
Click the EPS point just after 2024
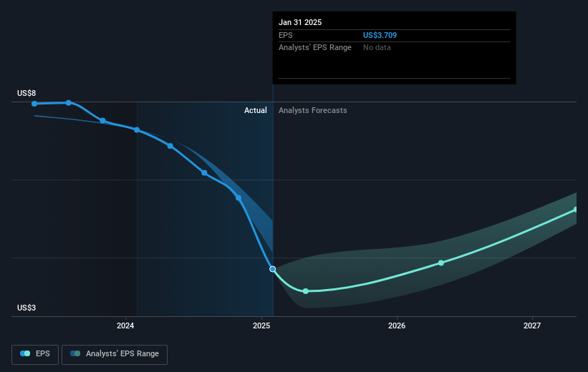(170, 146)
